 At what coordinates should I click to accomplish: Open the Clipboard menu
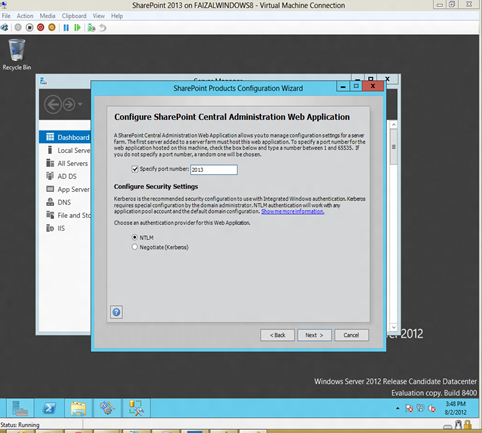click(74, 16)
